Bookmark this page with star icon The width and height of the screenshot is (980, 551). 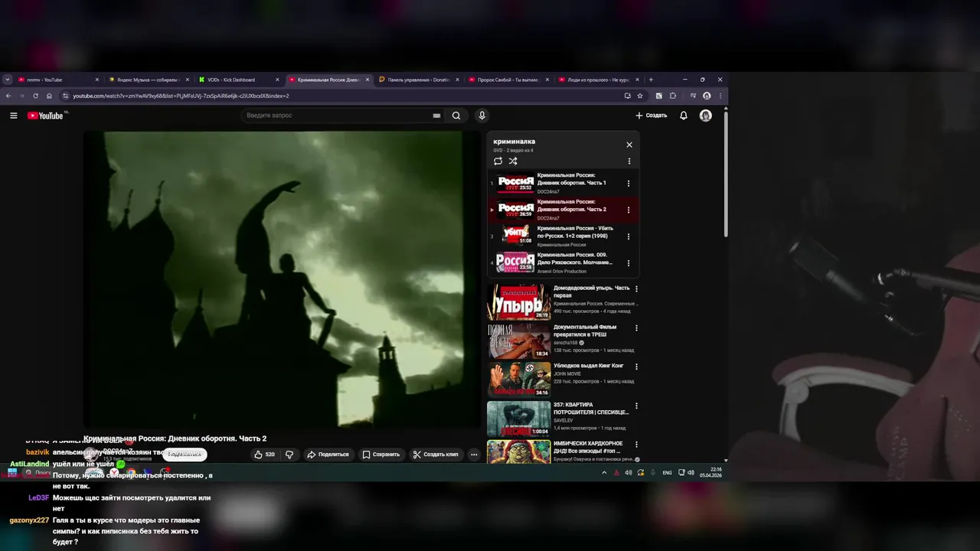coord(640,96)
